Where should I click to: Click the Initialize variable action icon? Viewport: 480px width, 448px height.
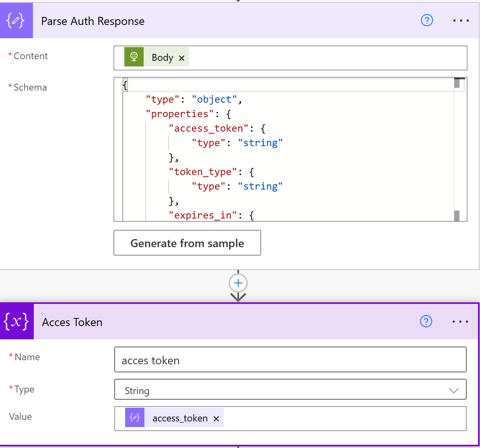point(16,322)
